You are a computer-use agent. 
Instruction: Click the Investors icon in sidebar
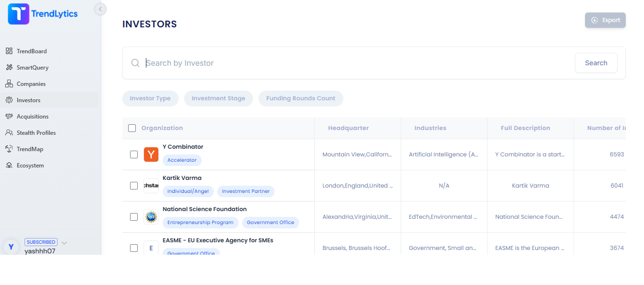click(x=9, y=100)
